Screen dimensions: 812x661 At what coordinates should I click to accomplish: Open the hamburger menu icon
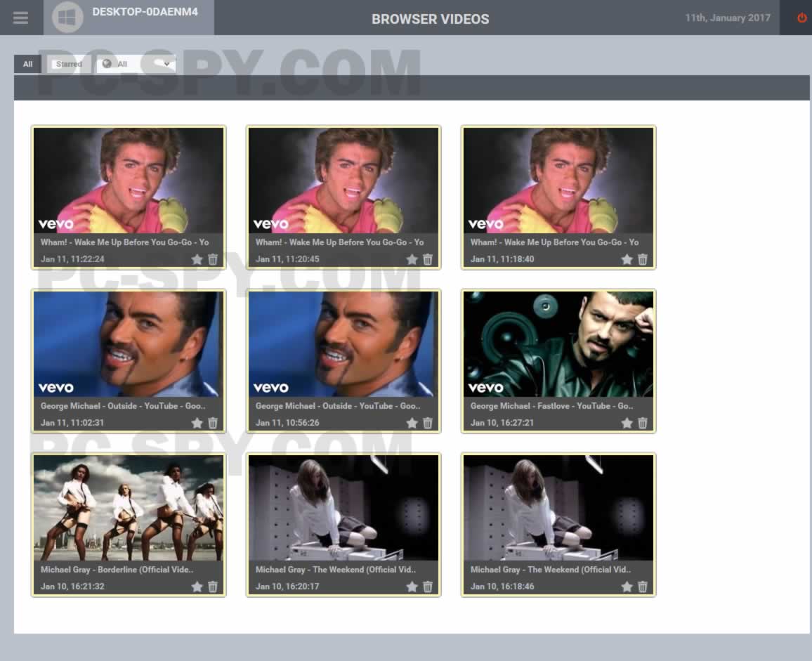coord(20,18)
